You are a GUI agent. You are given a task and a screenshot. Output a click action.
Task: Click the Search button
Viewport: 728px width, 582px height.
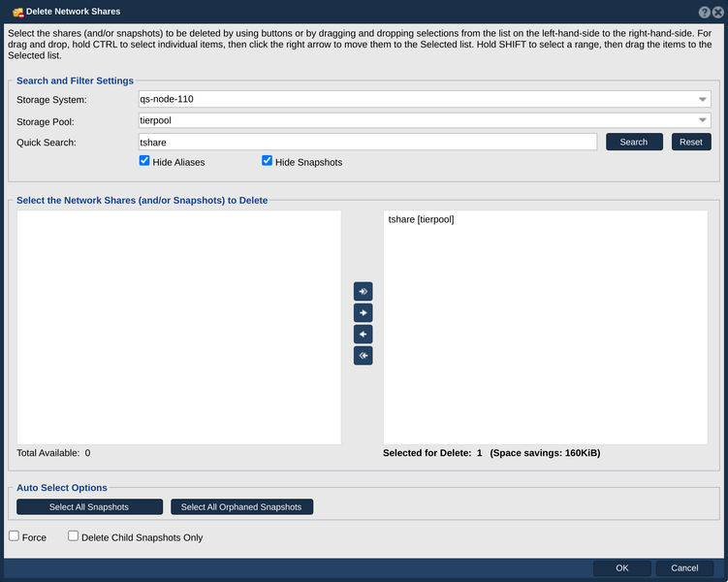634,143
